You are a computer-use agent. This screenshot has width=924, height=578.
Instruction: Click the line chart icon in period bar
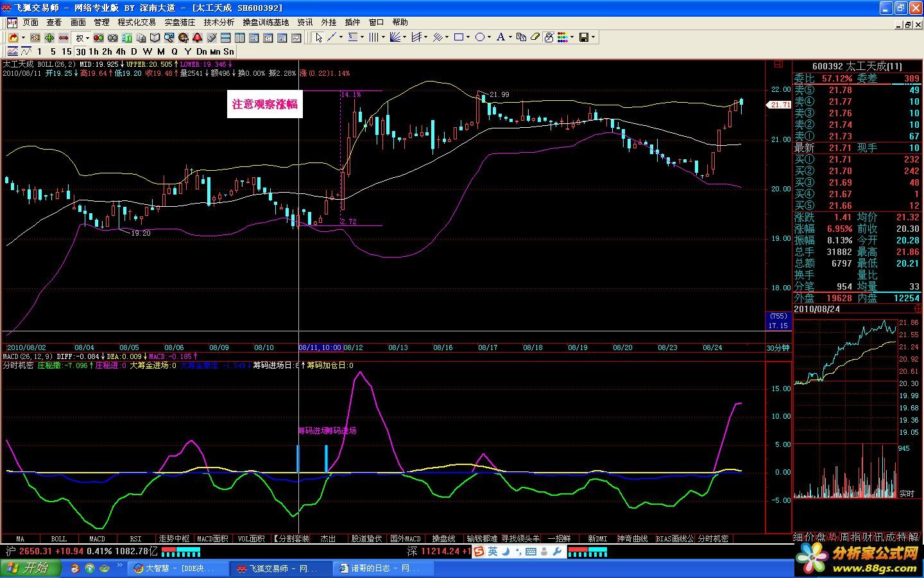click(26, 51)
